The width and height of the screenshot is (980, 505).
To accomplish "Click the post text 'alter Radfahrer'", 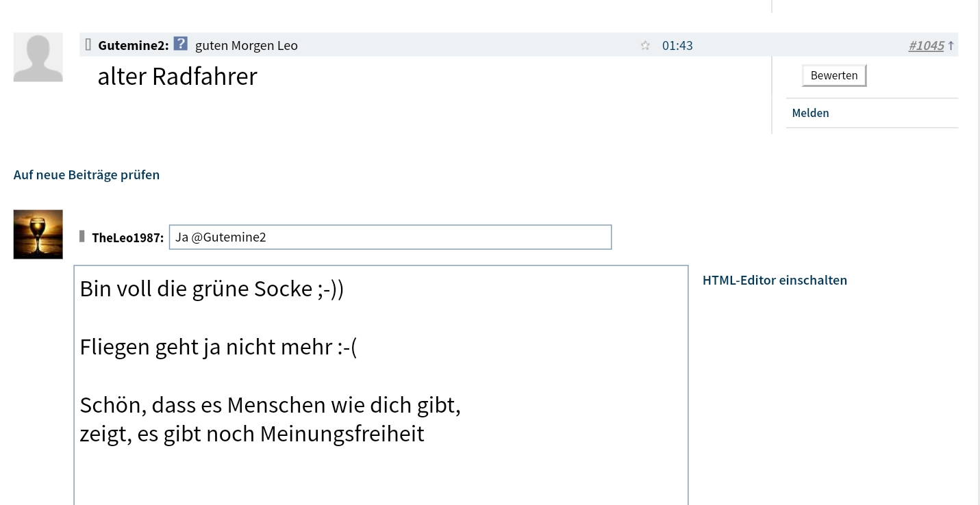I will click(177, 76).
